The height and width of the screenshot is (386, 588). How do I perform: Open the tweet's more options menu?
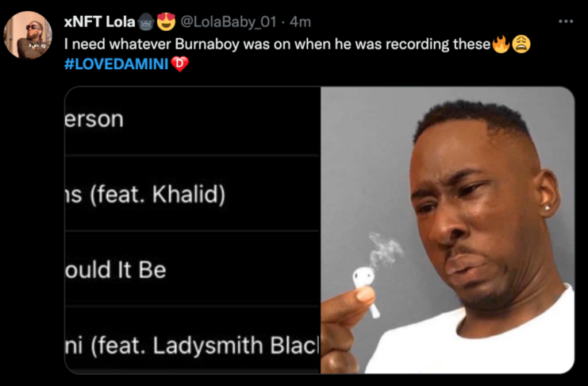pos(565,21)
